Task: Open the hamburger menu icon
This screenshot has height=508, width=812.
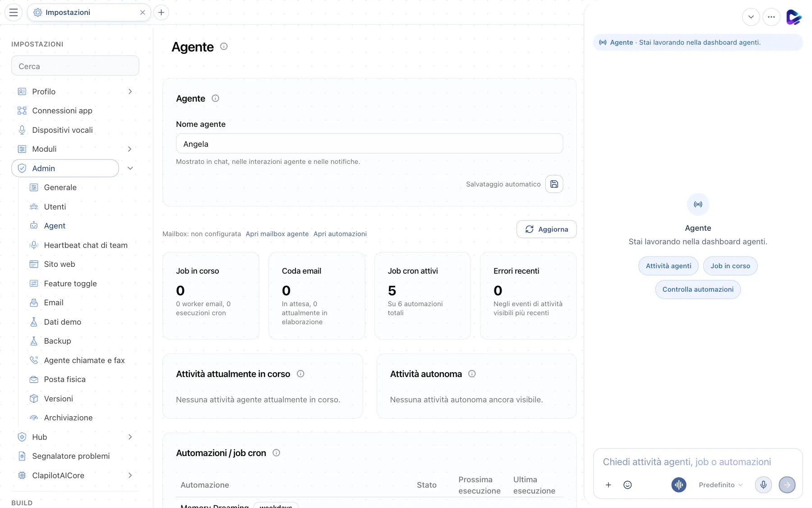Action: point(14,12)
